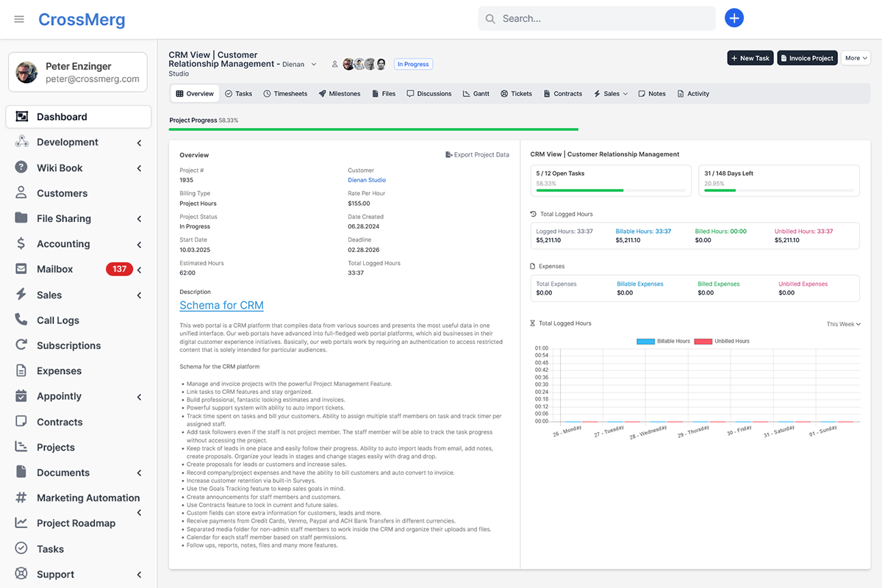Viewport: 882px width, 588px height.
Task: Click the hamburger menu icon
Action: coord(19,19)
